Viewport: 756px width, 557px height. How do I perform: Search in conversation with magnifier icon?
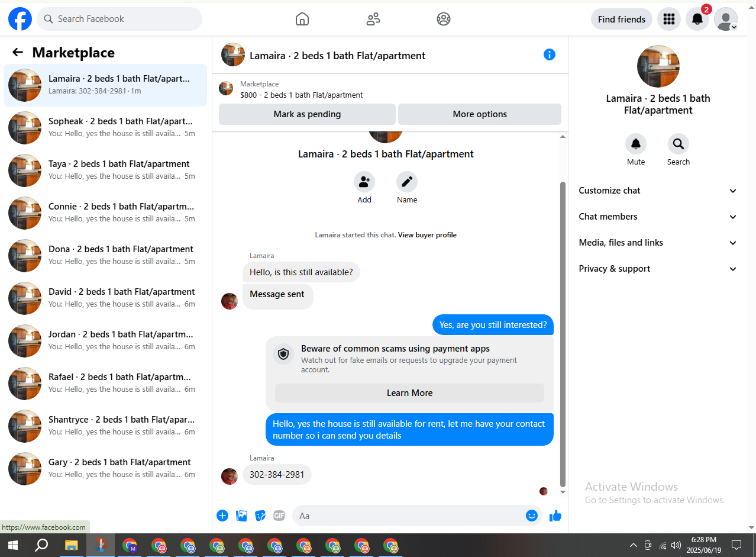point(679,144)
